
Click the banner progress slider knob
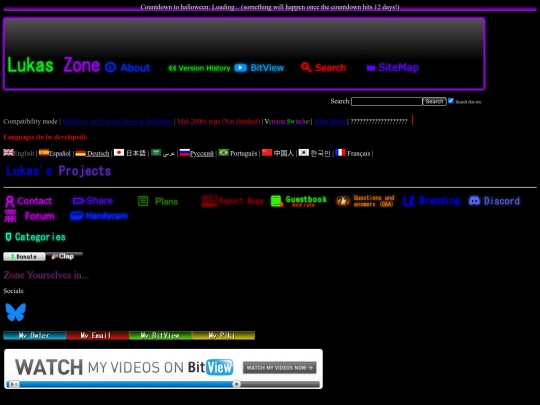(236, 384)
